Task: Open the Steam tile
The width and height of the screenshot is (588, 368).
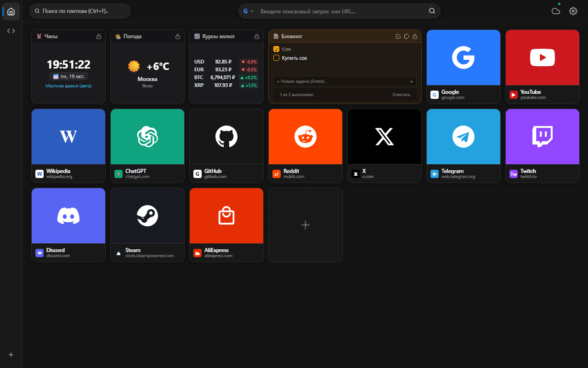Action: click(x=147, y=225)
